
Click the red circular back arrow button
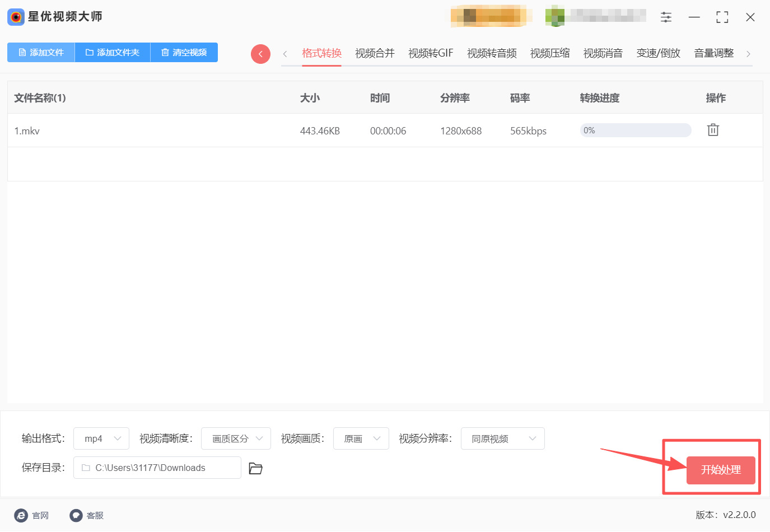pos(260,54)
